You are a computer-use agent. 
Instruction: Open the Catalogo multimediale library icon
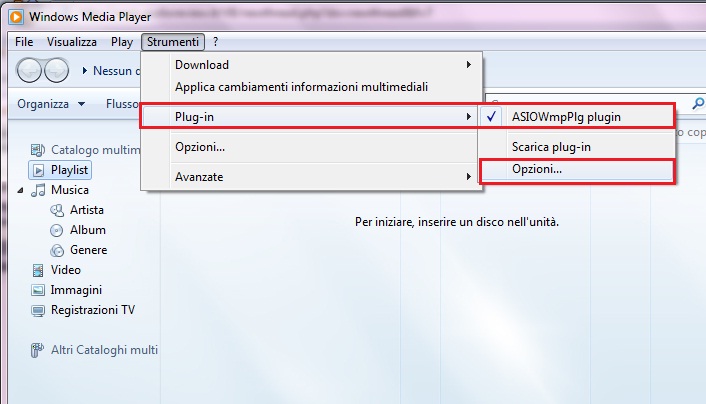[37, 150]
